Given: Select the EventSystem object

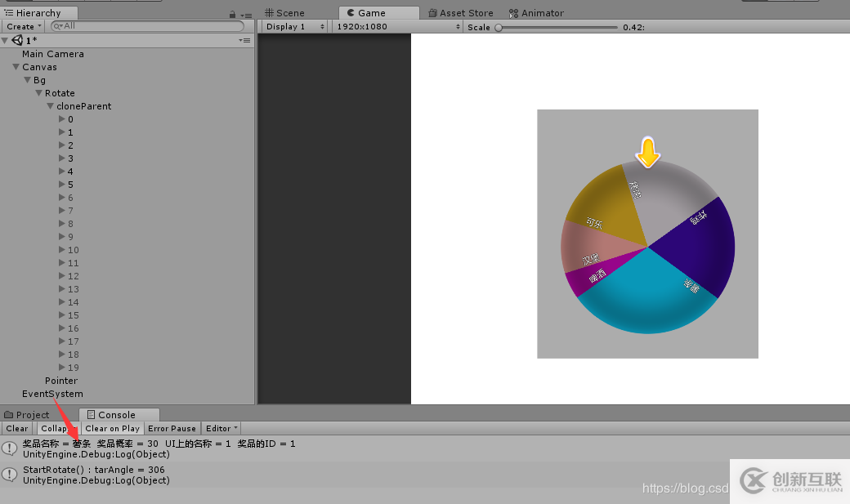Looking at the screenshot, I should pyautogui.click(x=52, y=394).
